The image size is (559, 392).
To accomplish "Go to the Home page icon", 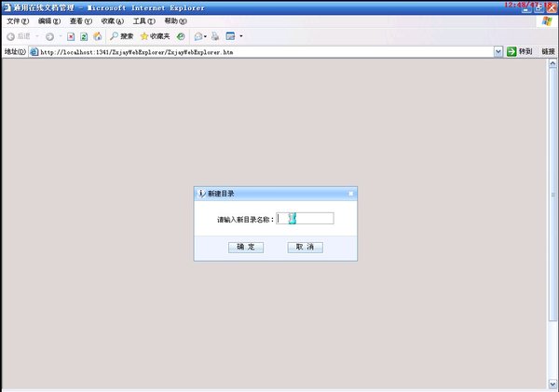I will coord(97,36).
